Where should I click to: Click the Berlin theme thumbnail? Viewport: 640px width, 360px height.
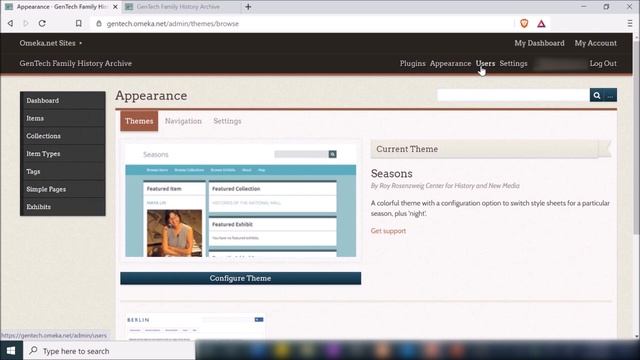tap(196, 327)
